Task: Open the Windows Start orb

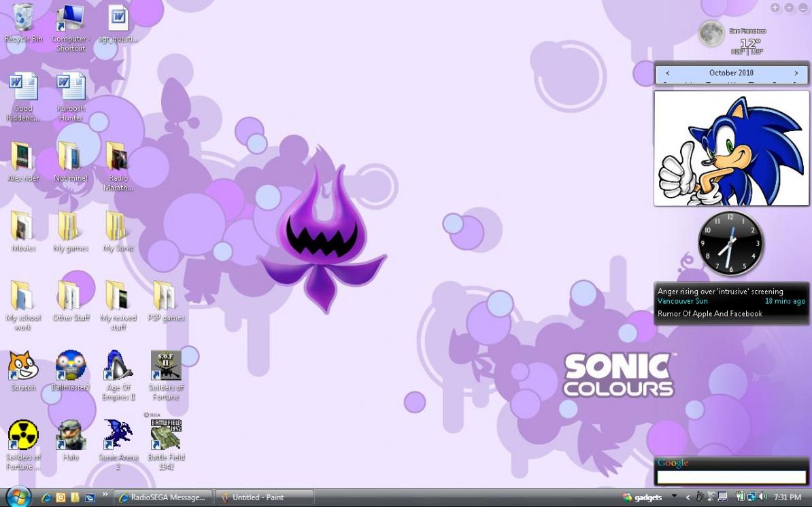Action: tap(17, 497)
